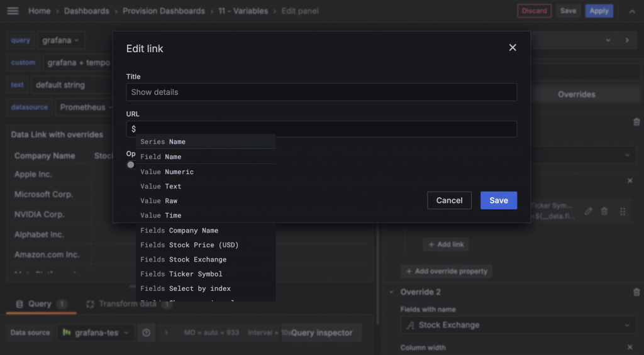Collapse the top toolbar with chevron-up icon
The image size is (644, 355).
(632, 11)
